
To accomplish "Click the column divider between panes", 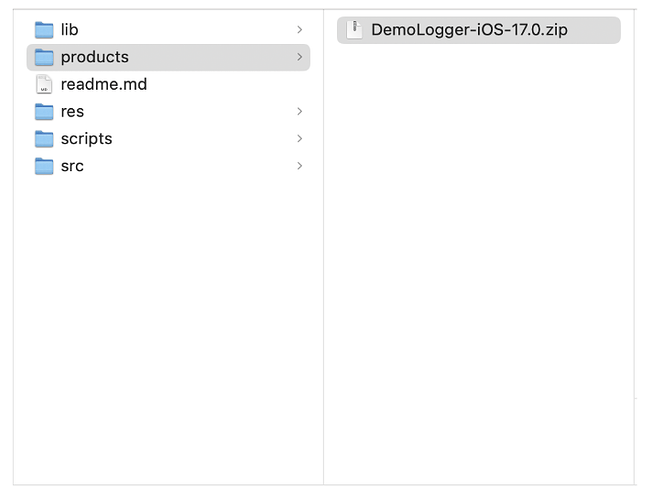I will click(x=324, y=247).
